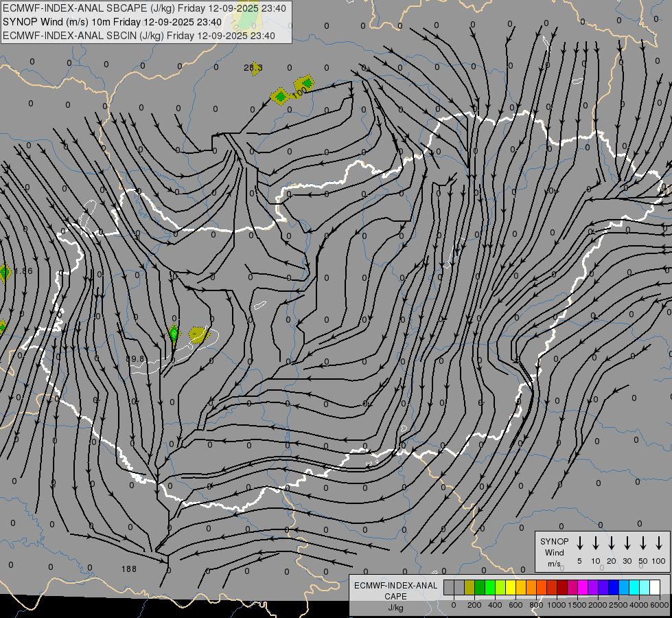Click the wind legend arrow labeled 20

point(612,542)
